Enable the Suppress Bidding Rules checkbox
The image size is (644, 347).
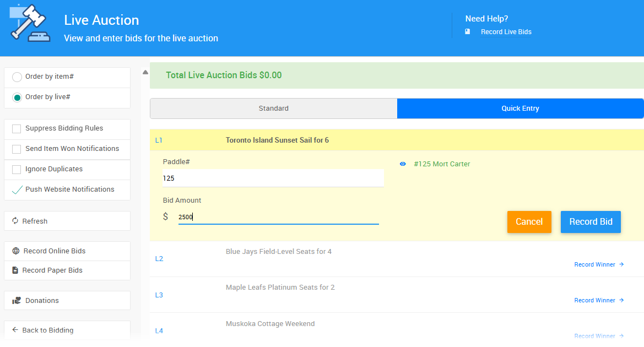click(x=17, y=128)
